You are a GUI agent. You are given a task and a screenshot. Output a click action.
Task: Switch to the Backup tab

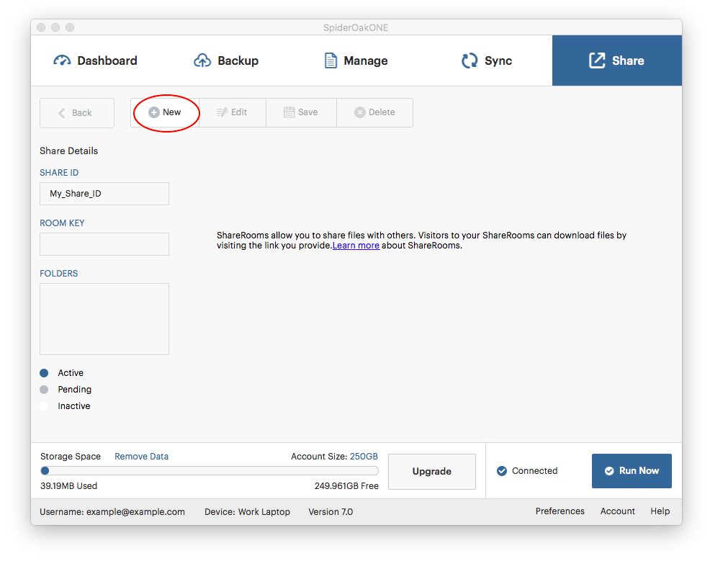coord(226,60)
